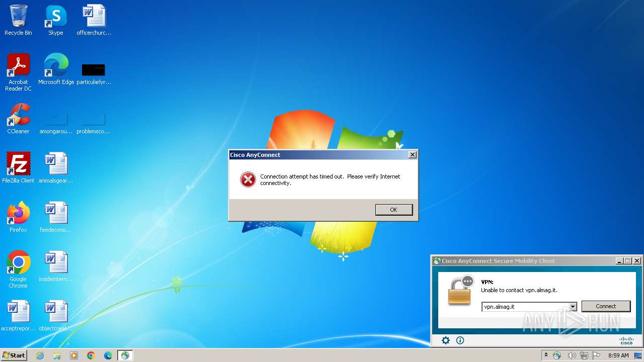Switch to Cisco AnyConnect taskbar button
Image resolution: width=644 pixels, height=362 pixels.
pyautogui.click(x=125, y=355)
